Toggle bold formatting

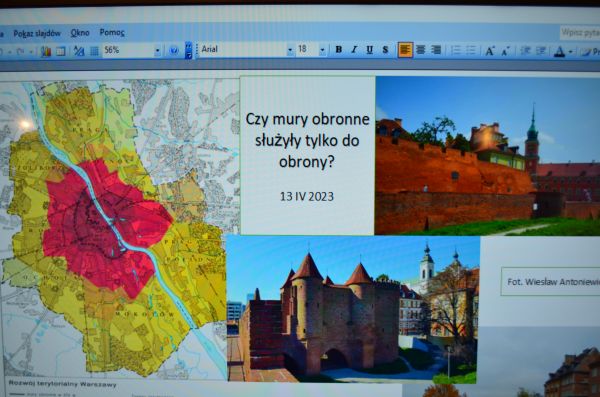click(x=339, y=50)
